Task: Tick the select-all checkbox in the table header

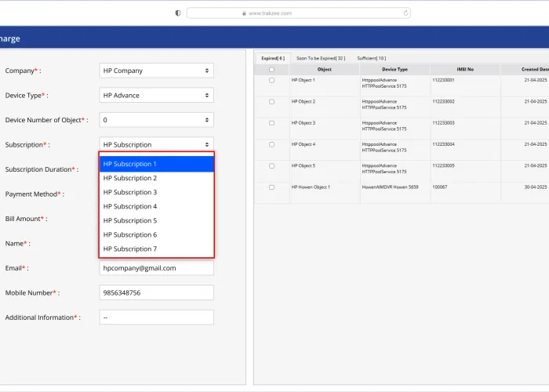Action: tap(271, 70)
